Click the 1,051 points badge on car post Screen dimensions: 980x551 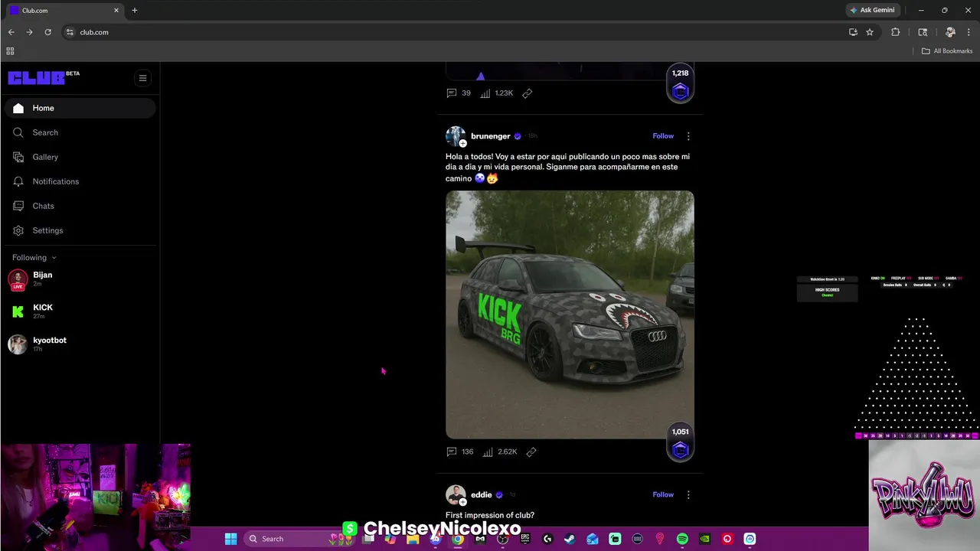(681, 443)
